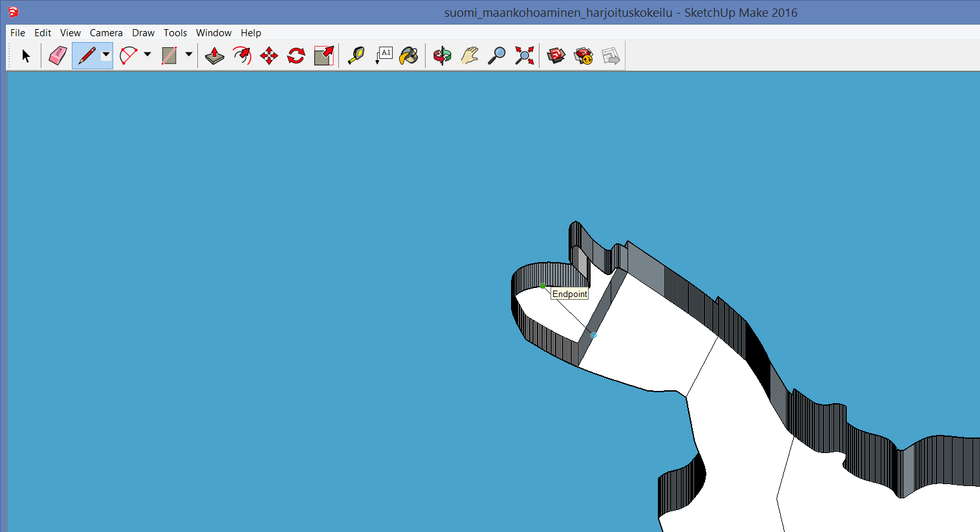This screenshot has width=980, height=532.
Task: Select the Orbit camera tool
Action: (442, 56)
